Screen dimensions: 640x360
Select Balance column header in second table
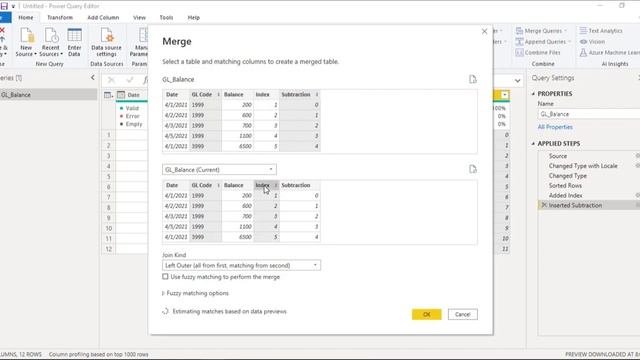click(238, 185)
